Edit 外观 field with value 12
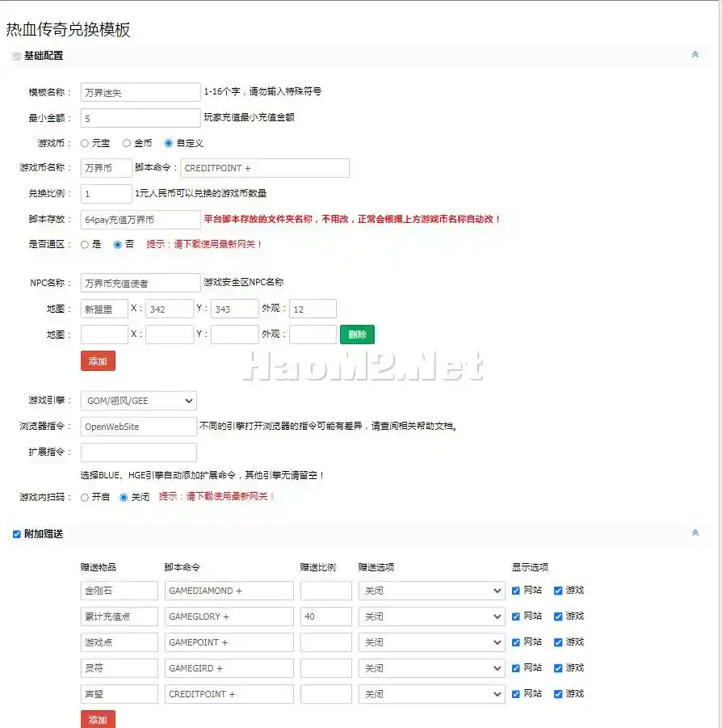The image size is (722, 728). pyautogui.click(x=313, y=309)
